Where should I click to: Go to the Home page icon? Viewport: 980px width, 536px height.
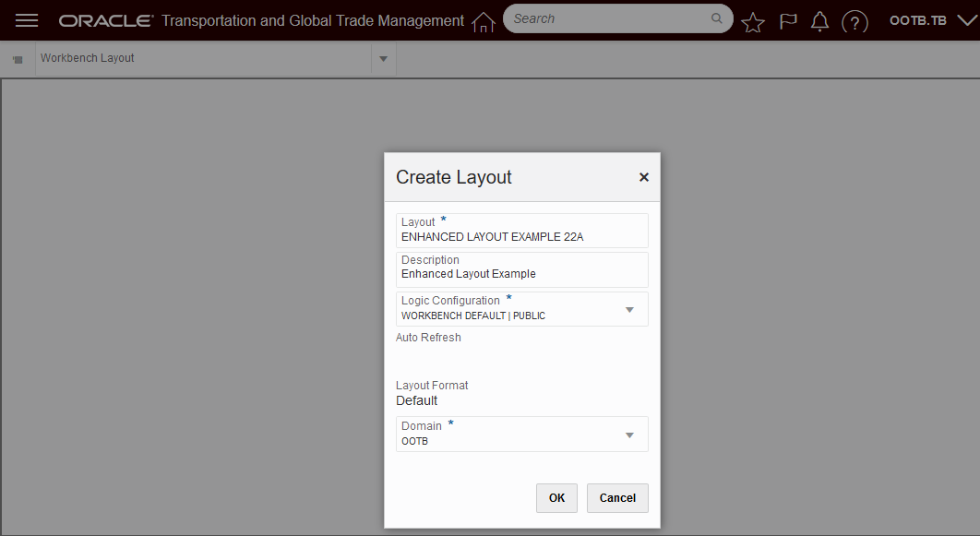pos(484,22)
